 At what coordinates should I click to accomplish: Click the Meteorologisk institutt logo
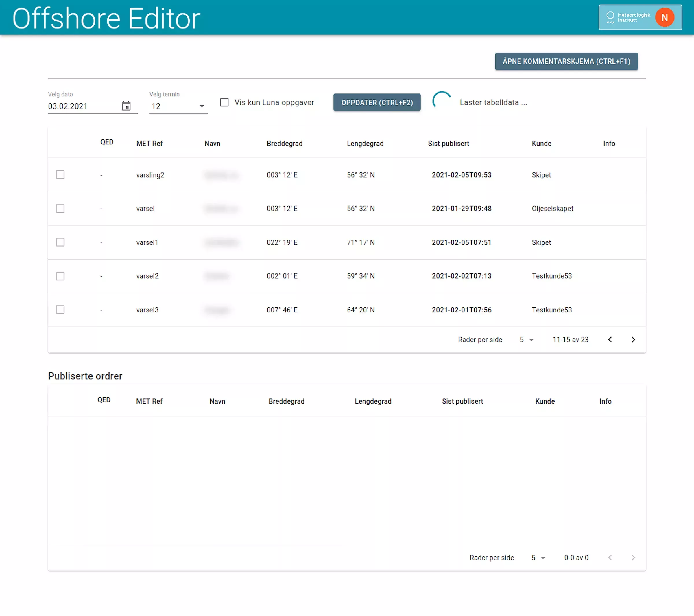click(x=628, y=18)
